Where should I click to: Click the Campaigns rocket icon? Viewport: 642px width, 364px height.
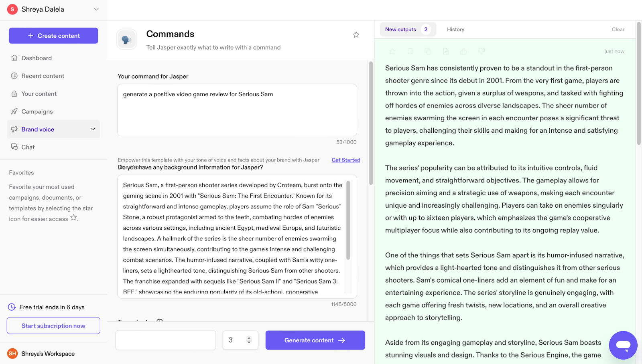(14, 111)
